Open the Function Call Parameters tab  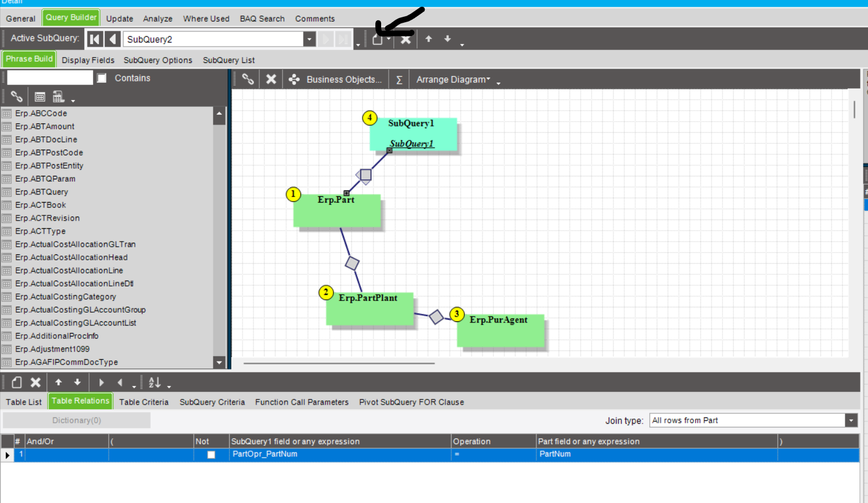pyautogui.click(x=302, y=402)
